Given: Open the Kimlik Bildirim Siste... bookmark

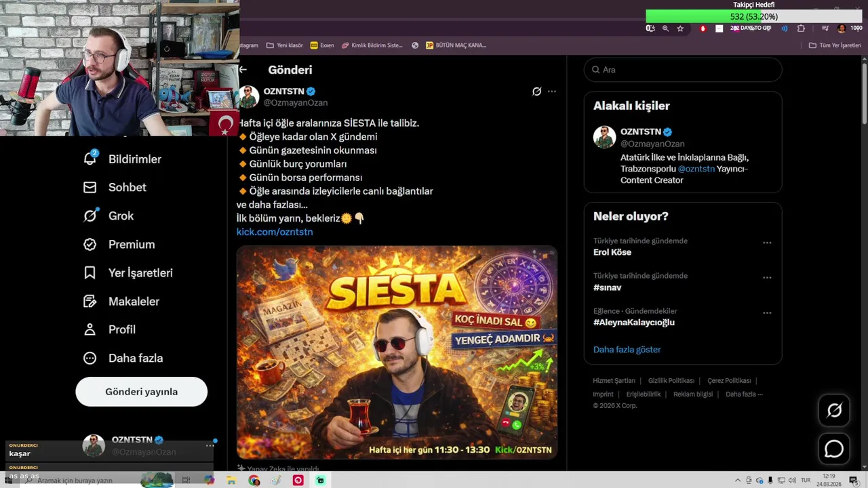Looking at the screenshot, I should click(372, 45).
